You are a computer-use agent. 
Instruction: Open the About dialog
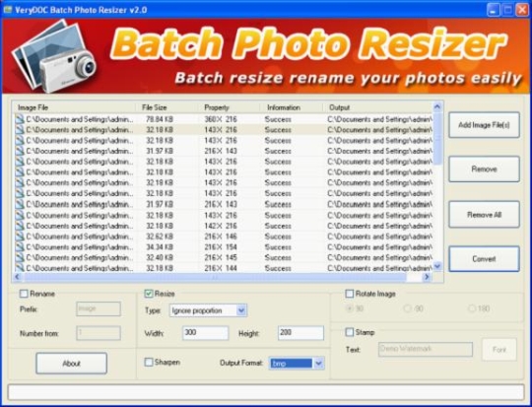tap(72, 364)
